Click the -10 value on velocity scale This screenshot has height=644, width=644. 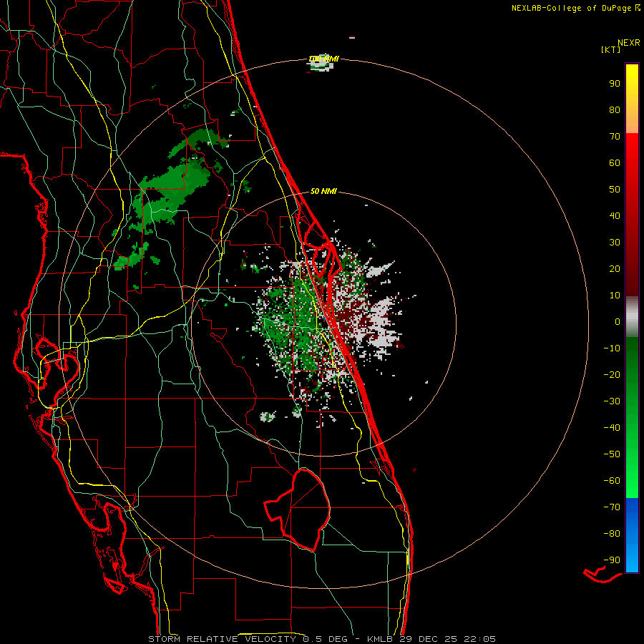tap(612, 348)
